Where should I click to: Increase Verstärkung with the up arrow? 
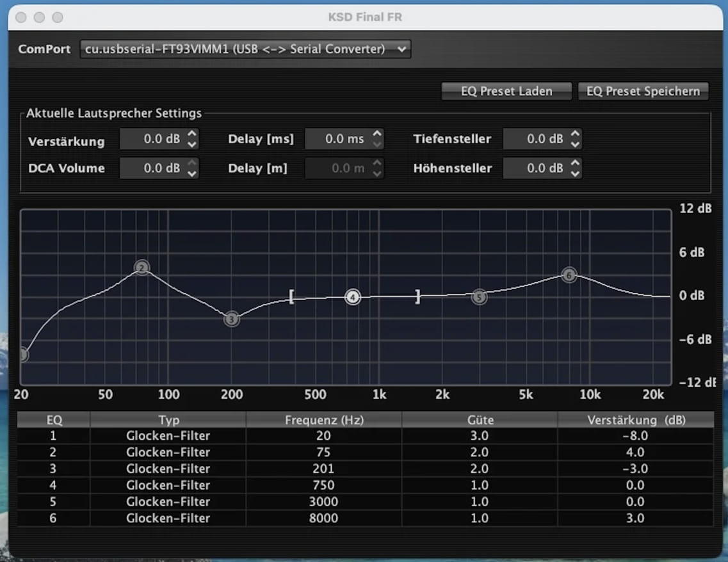pos(192,134)
